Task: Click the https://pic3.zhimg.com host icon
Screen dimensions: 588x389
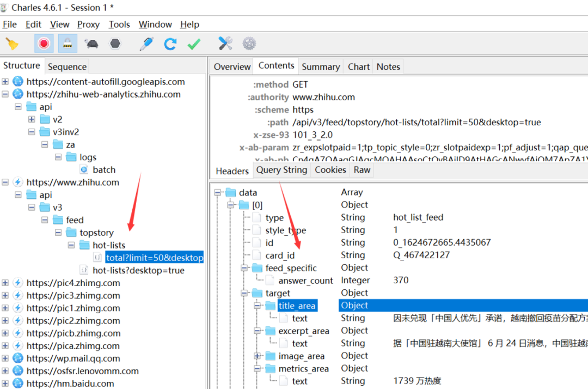Action: [17, 296]
